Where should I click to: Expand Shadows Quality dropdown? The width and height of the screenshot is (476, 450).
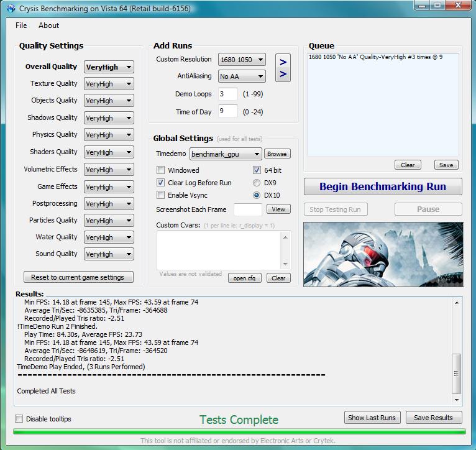(109, 118)
